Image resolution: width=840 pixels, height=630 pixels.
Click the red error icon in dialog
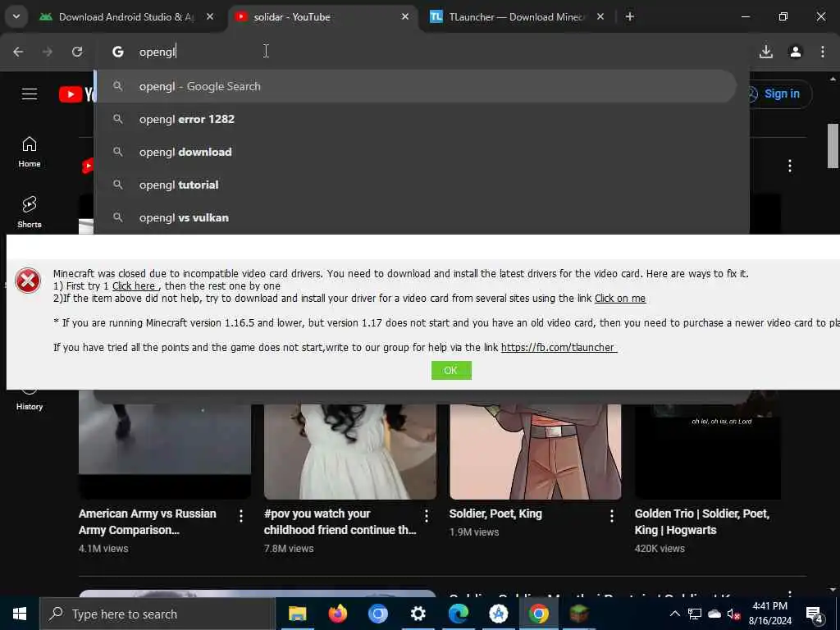point(28,281)
